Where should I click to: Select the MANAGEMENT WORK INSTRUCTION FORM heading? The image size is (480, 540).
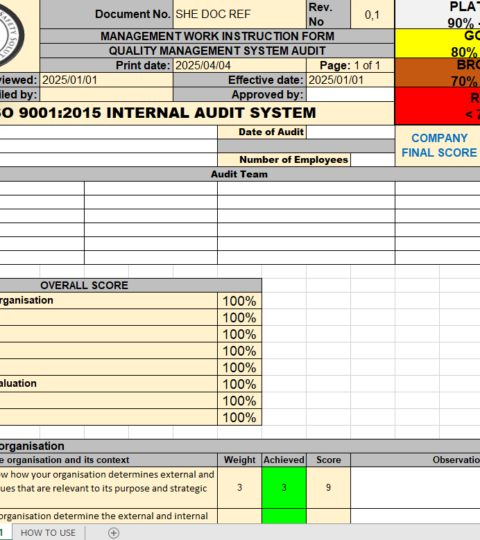pos(217,36)
